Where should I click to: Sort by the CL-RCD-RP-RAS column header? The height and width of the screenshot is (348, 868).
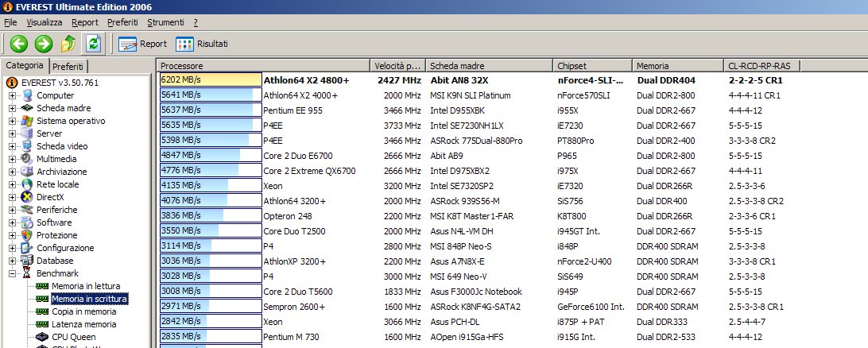click(x=761, y=66)
